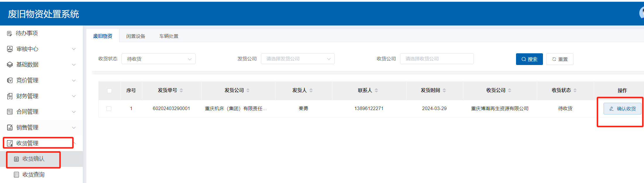This screenshot has width=644, height=183.
Task: Check the checkbox for row 1
Action: 109,109
